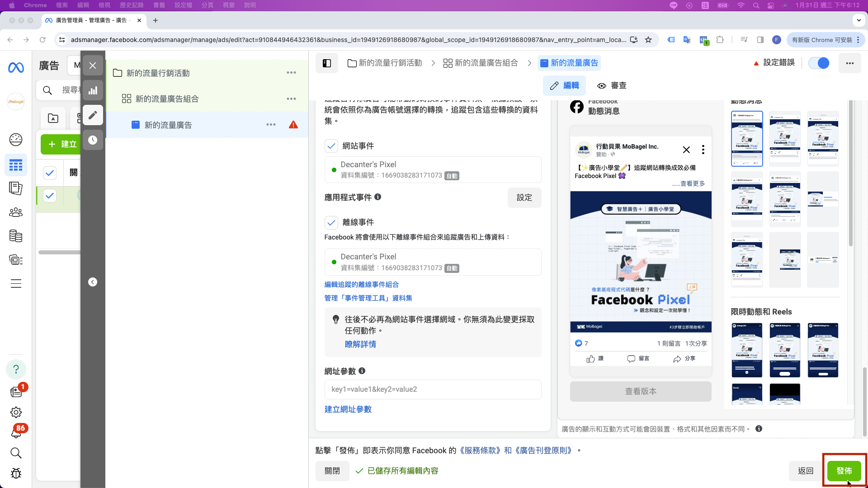This screenshot has height=488, width=868.
Task: Click the red warning triangle on ad
Action: pyautogui.click(x=293, y=125)
